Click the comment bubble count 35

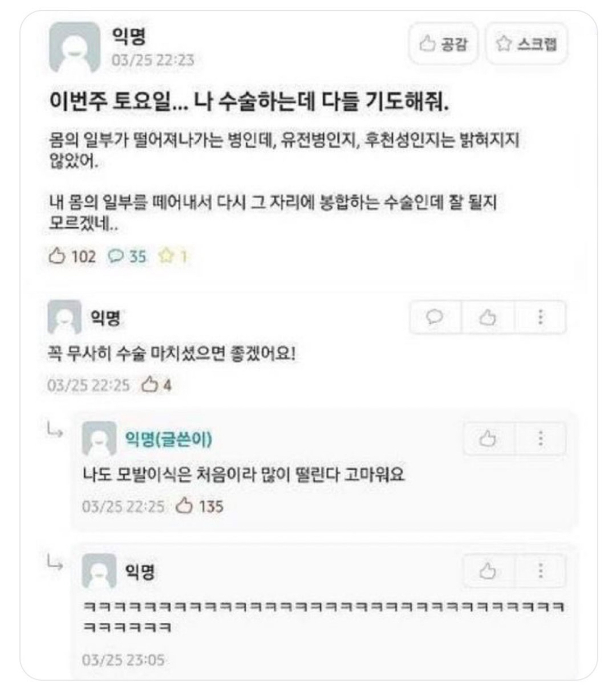point(127,256)
